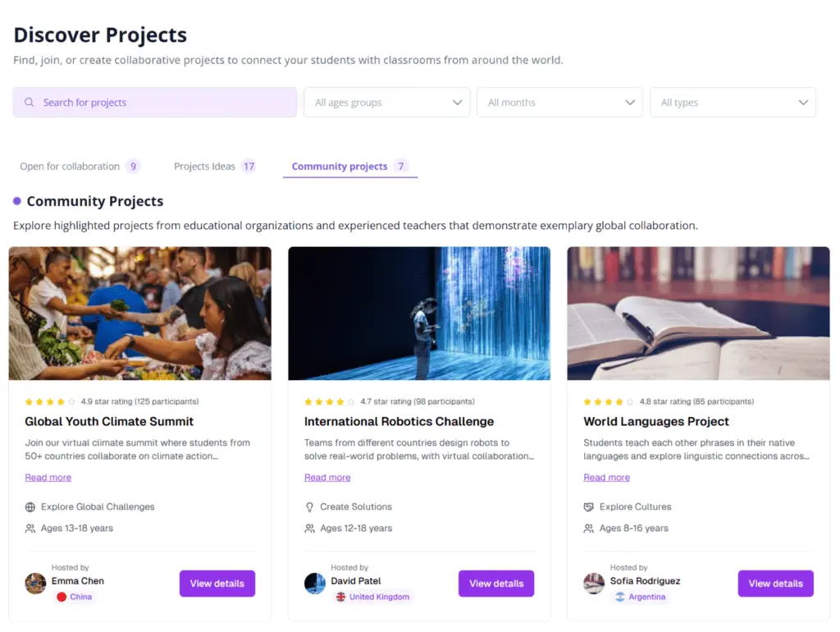Open the All types dropdown
The height and width of the screenshot is (632, 840).
click(733, 102)
